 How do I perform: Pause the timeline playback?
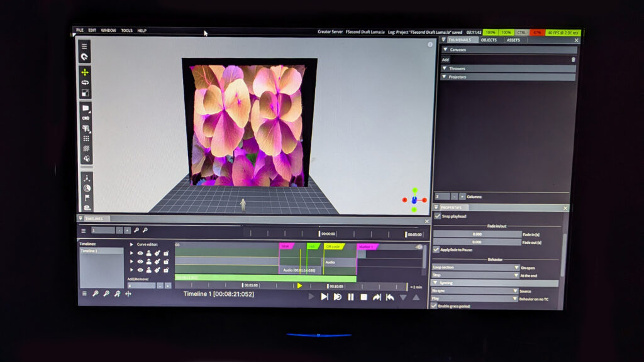click(x=350, y=297)
